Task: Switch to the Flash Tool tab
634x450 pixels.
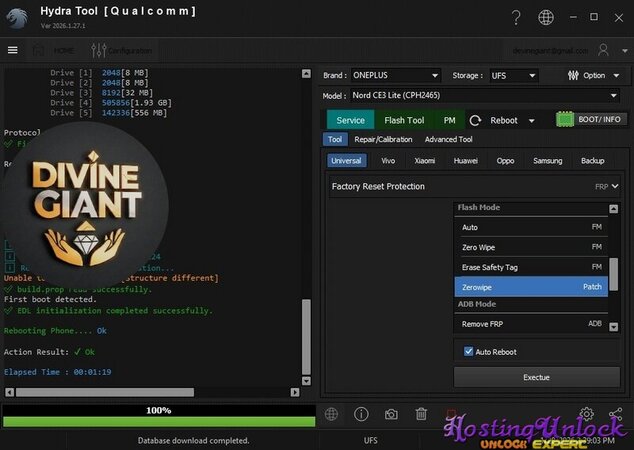Action: pos(404,120)
